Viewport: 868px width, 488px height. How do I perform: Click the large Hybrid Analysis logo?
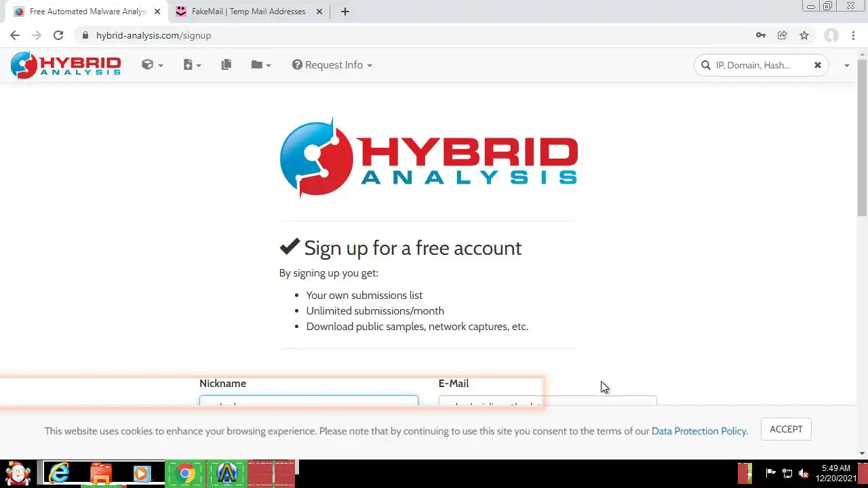pyautogui.click(x=429, y=158)
